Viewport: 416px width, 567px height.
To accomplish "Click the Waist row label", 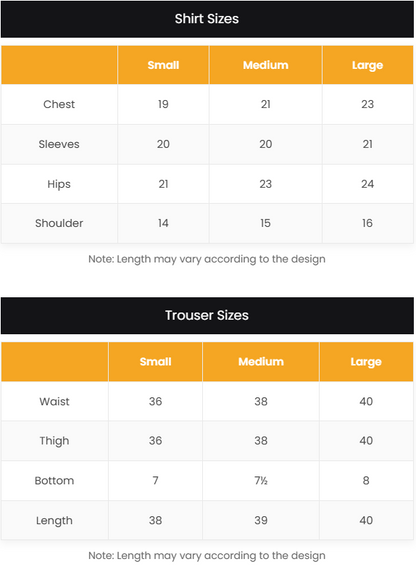I will click(x=54, y=401).
